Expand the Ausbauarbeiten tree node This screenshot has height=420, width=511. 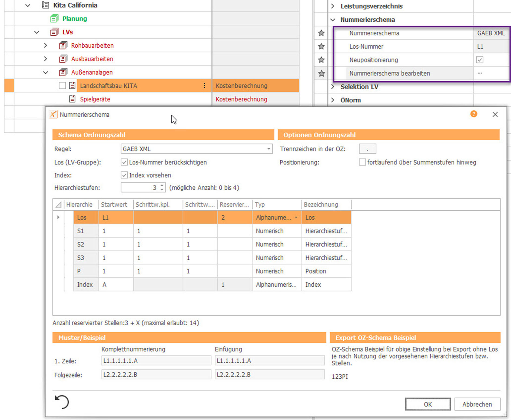click(45, 59)
